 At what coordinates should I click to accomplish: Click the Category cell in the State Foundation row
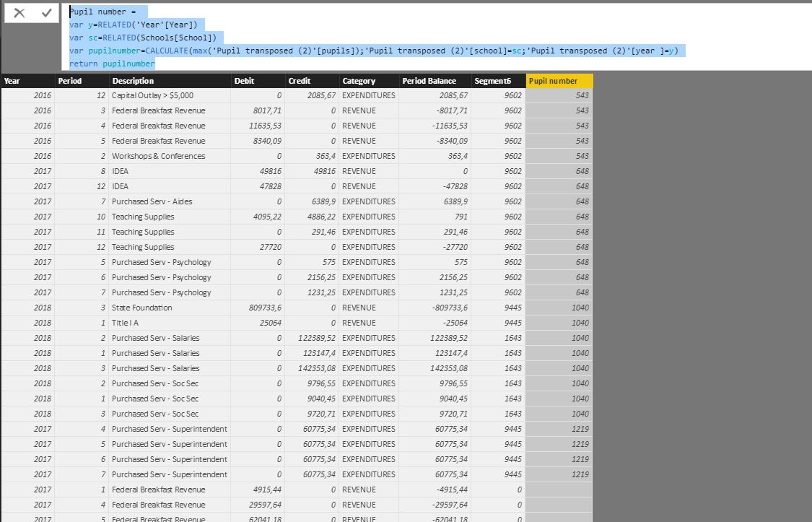click(369, 308)
